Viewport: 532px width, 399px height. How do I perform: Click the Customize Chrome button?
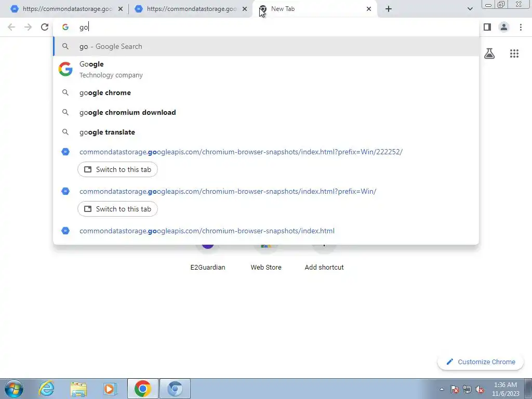(x=481, y=362)
